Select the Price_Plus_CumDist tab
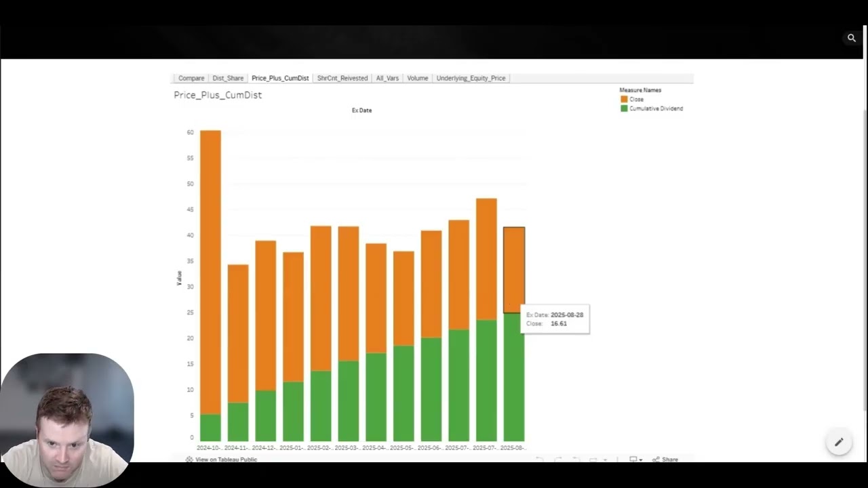 (x=280, y=78)
